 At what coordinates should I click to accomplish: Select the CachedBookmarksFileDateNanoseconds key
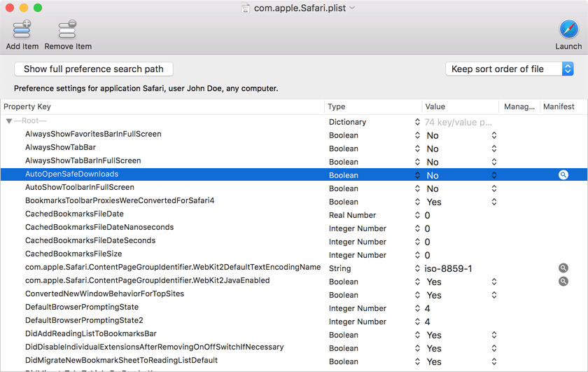click(99, 227)
